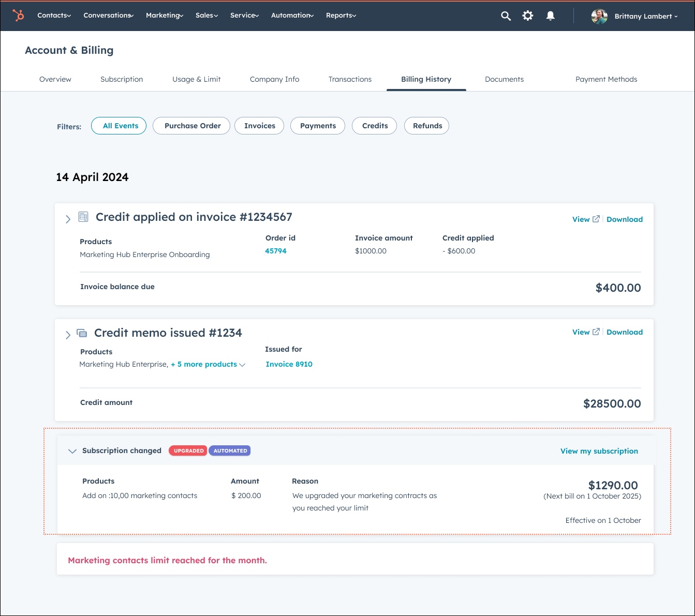
Task: Switch to the Payment Methods tab
Action: coord(607,79)
